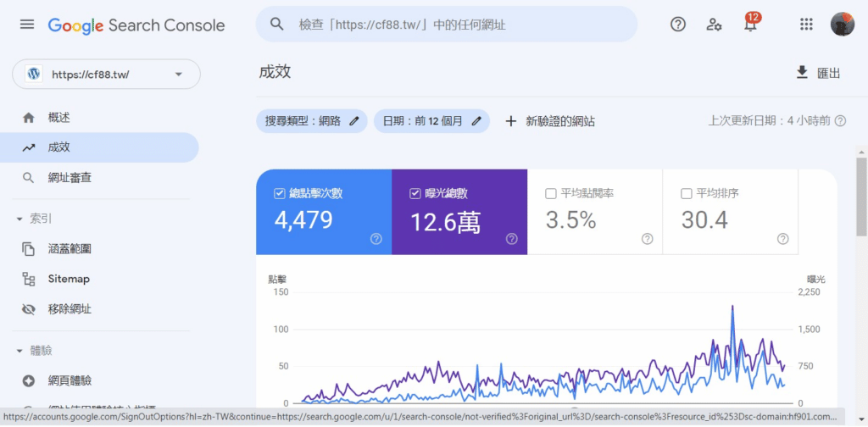Click the hidden-eye icon beside 移除網址
This screenshot has height=427, width=868.
(28, 309)
